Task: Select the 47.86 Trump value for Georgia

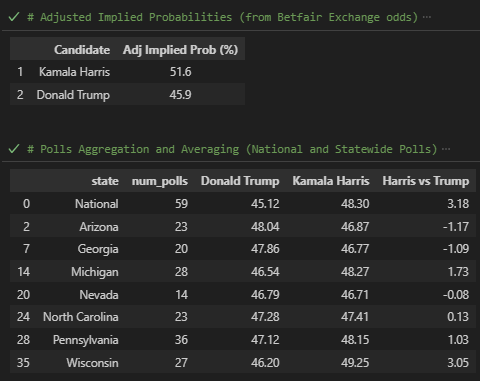Action: click(265, 249)
